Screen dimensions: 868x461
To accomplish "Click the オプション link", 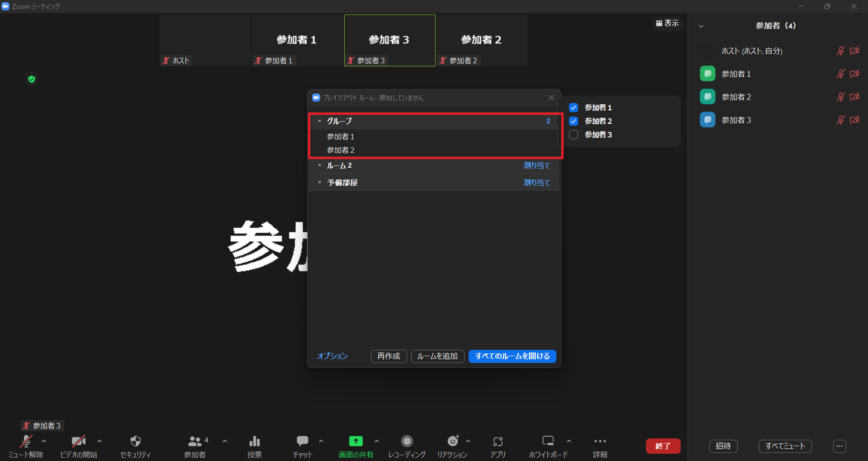I will point(332,356).
